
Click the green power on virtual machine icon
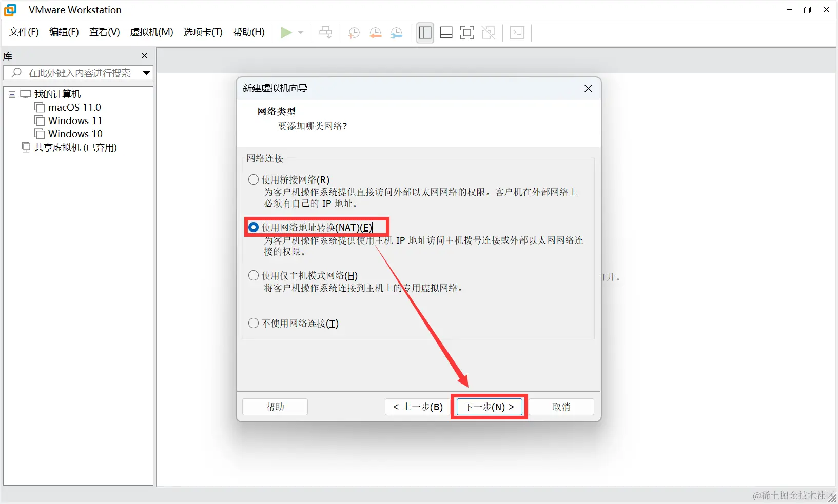(x=286, y=33)
